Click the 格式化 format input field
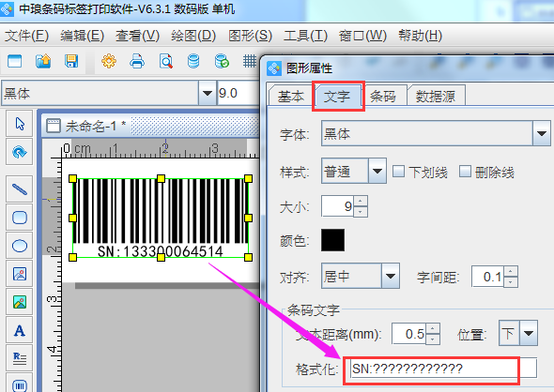 click(x=444, y=369)
